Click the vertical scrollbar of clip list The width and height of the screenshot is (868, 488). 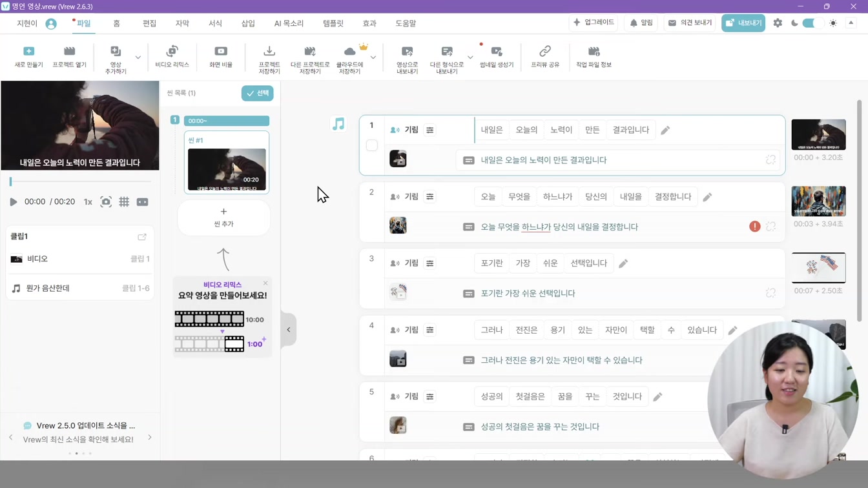(859, 210)
